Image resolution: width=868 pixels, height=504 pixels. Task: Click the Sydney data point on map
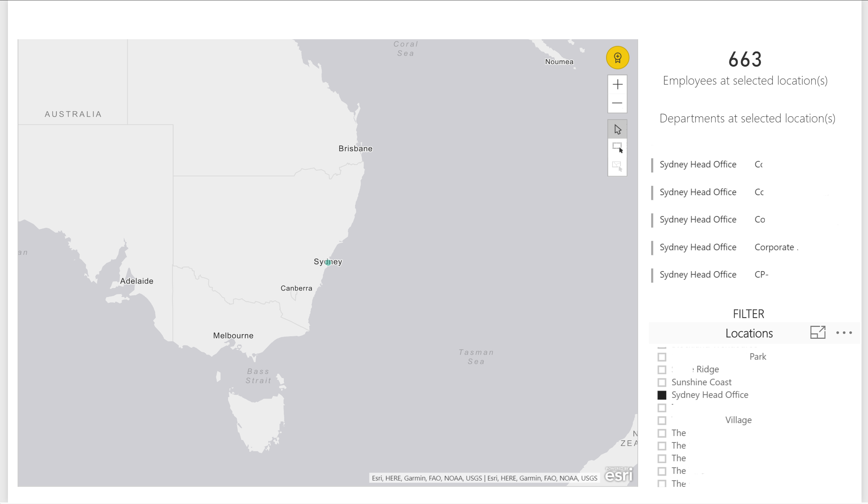click(328, 262)
